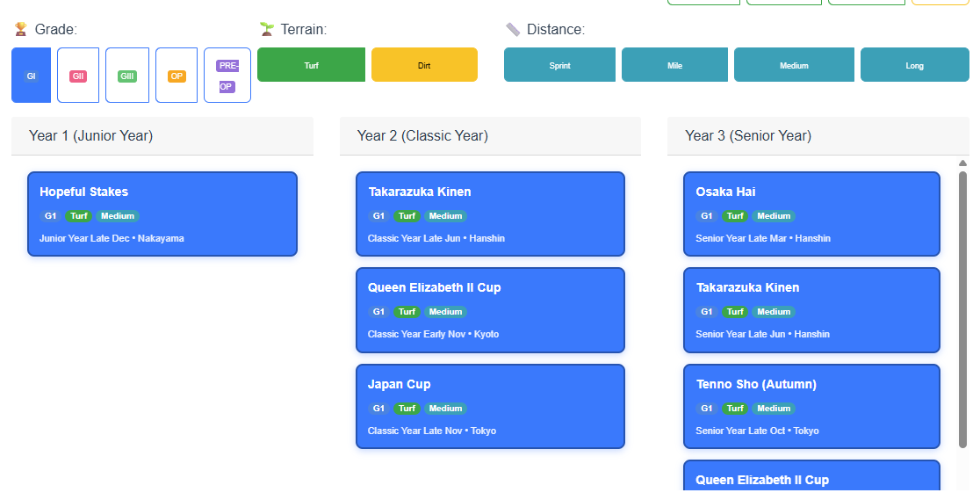The width and height of the screenshot is (980, 500).
Task: Click G1 badge on Tenno Sho (Autumn)
Action: point(706,409)
